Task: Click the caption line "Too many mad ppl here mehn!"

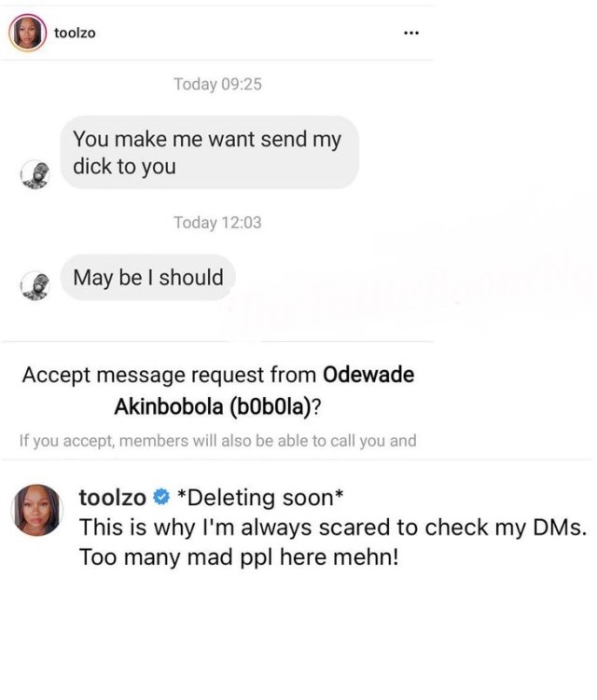Action: [x=239, y=561]
